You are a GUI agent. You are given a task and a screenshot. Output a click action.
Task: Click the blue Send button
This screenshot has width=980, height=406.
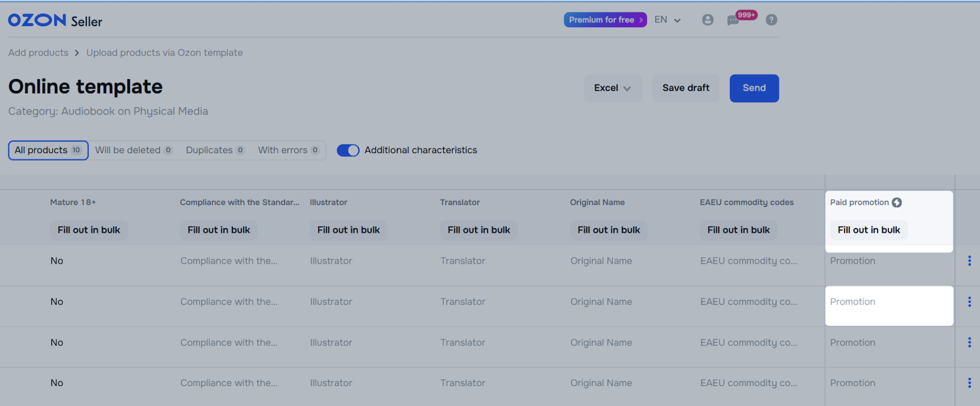(754, 88)
